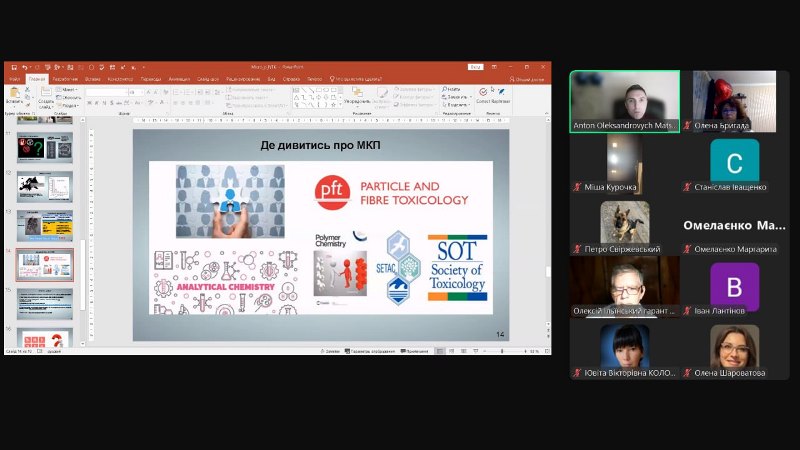
Task: Click the Arrange (Упорядочить) icon
Action: [357, 92]
